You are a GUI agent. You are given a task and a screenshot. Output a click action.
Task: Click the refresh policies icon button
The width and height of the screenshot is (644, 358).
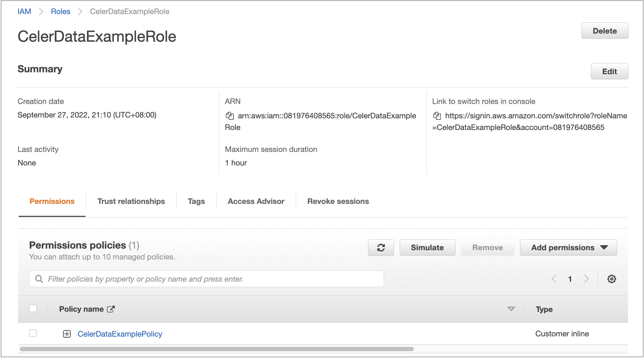(381, 248)
